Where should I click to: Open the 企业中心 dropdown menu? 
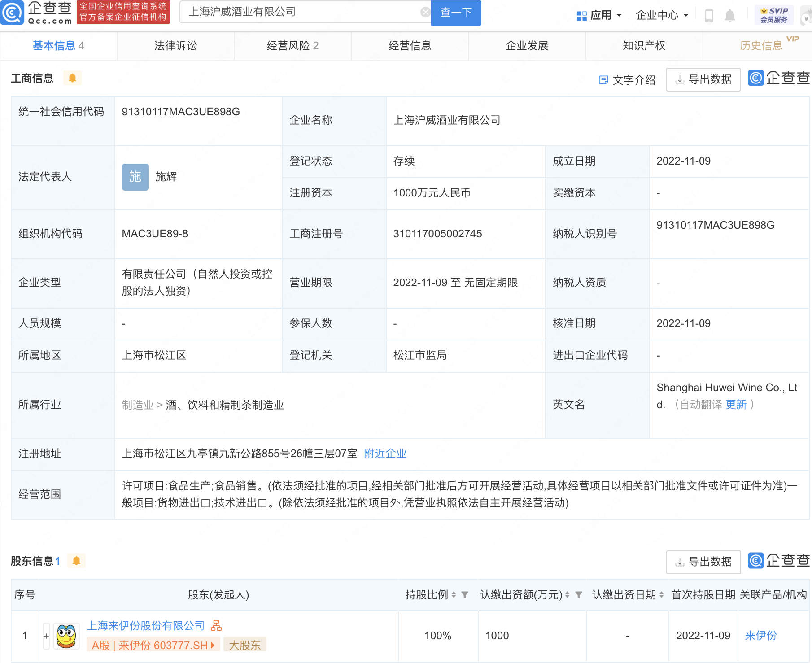tap(657, 15)
